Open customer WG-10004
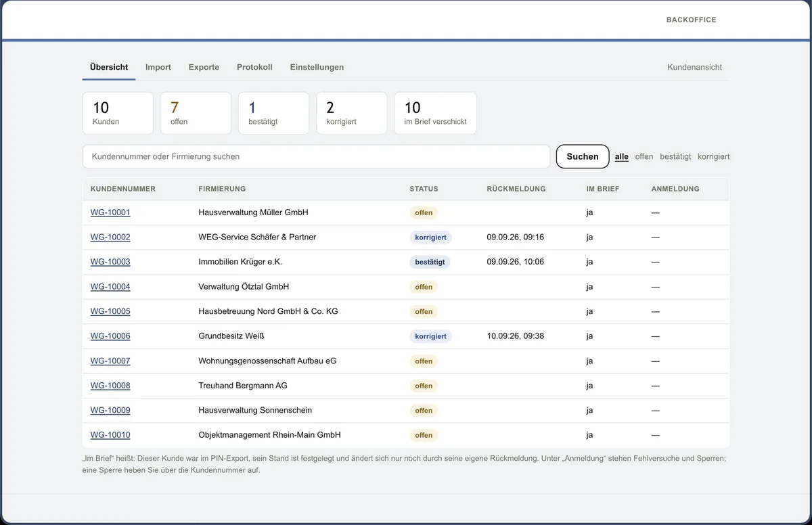This screenshot has width=812, height=525. click(x=110, y=286)
